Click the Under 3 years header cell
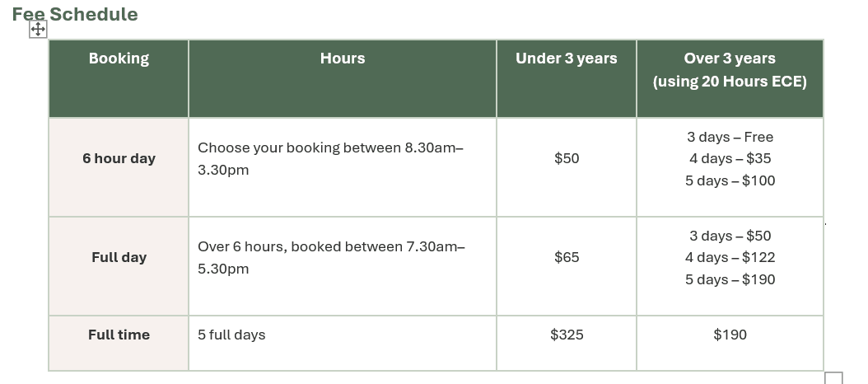 click(566, 59)
